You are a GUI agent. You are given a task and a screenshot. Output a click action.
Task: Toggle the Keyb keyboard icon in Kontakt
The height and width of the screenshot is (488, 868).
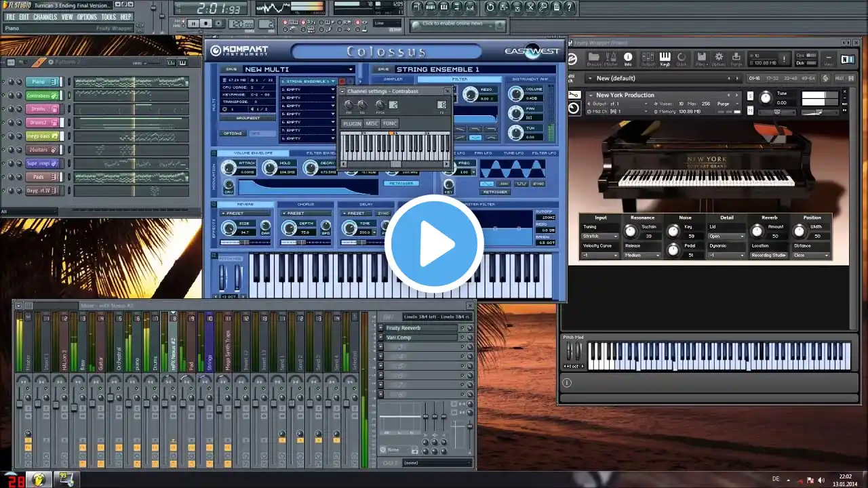665,59
